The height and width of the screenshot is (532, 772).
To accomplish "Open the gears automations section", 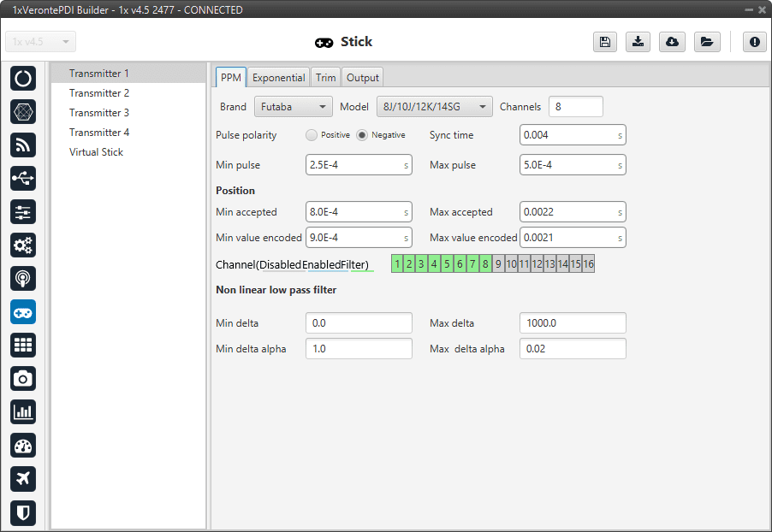I will pos(23,245).
